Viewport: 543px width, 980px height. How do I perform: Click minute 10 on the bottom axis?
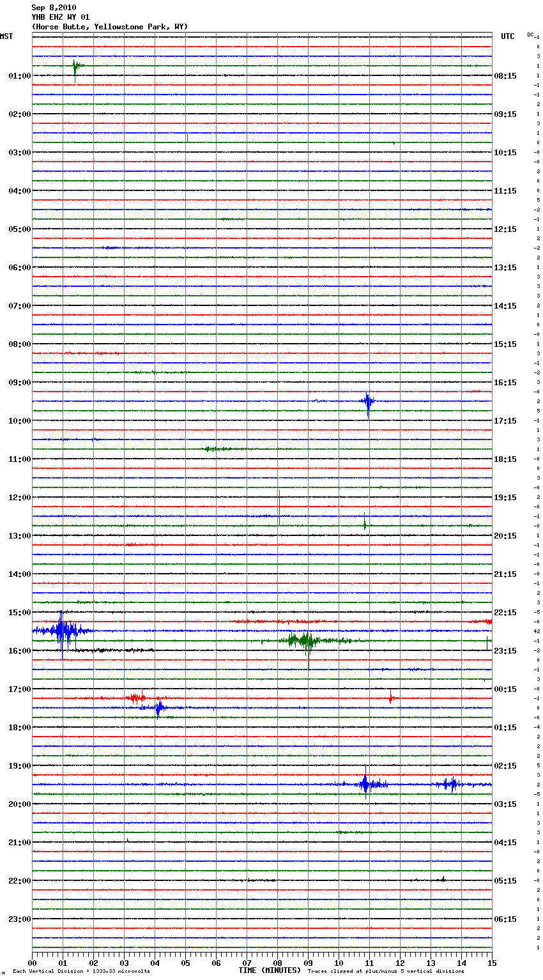pyautogui.click(x=339, y=963)
